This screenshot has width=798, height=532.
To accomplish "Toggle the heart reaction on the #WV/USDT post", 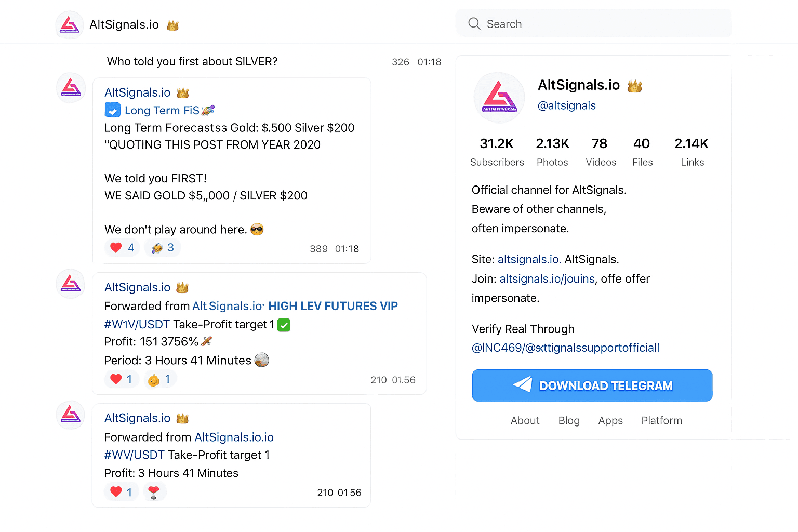I will coord(122,492).
